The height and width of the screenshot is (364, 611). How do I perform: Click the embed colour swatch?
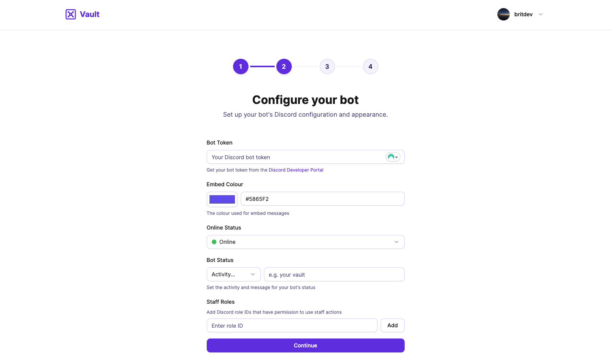coord(222,199)
